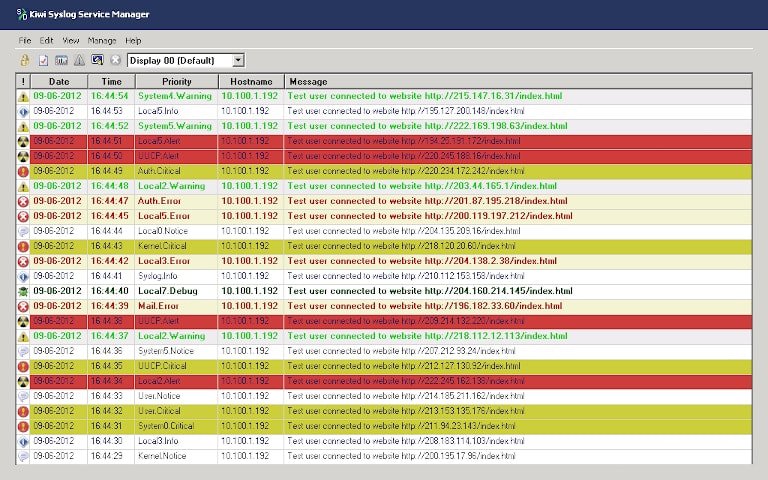Select the Local5.Info priority cell
This screenshot has height=480, width=768.
177,111
